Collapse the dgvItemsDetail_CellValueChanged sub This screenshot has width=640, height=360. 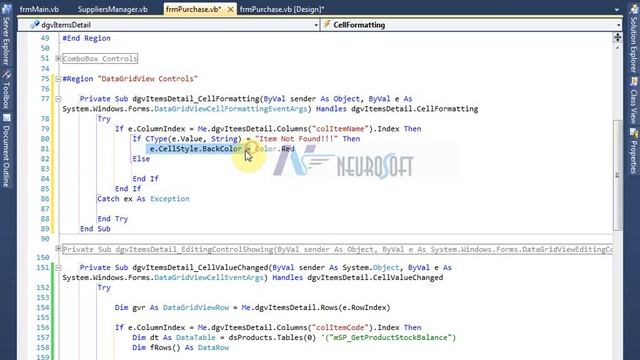pos(58,267)
